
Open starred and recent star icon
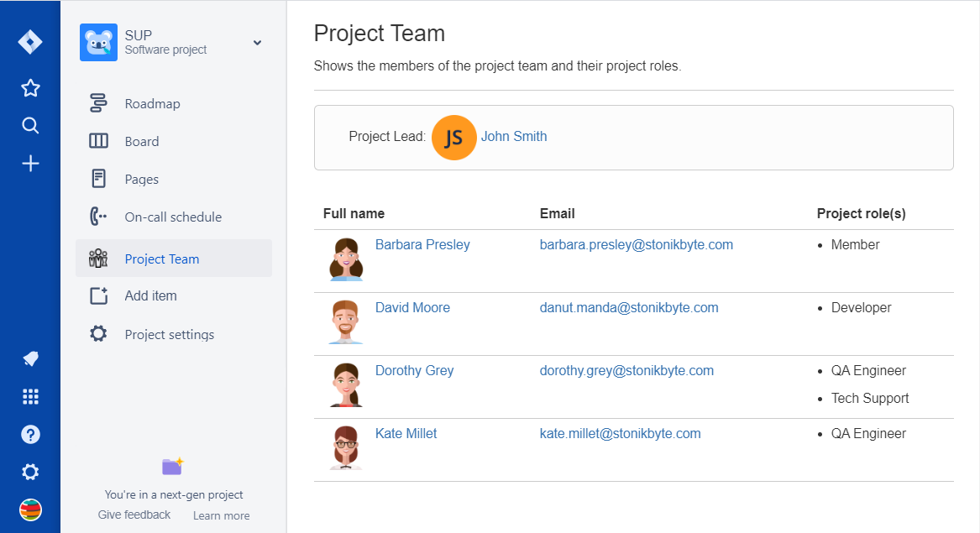pos(30,88)
